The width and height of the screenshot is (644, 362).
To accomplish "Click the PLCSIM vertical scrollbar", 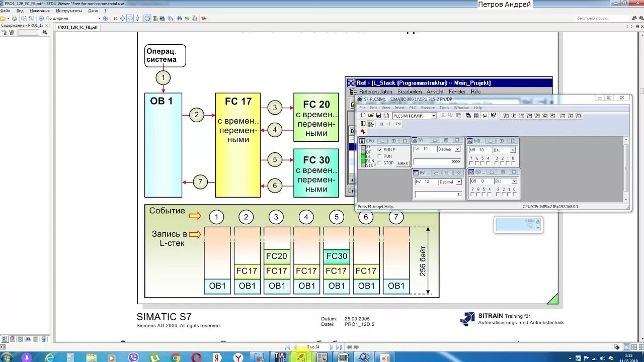I will click(626, 169).
